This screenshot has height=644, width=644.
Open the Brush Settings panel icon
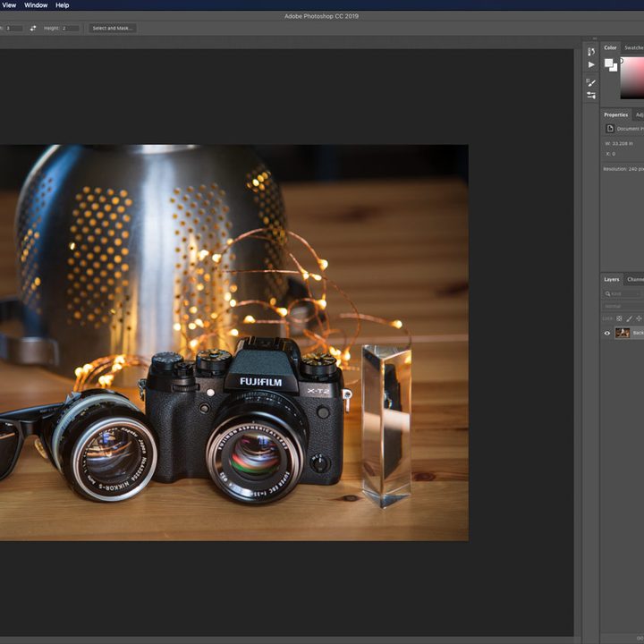tap(591, 82)
